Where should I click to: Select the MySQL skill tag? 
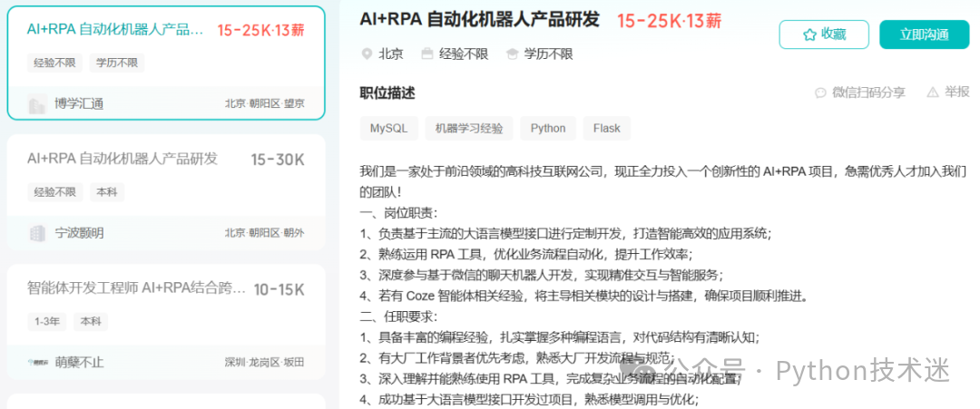(x=388, y=129)
